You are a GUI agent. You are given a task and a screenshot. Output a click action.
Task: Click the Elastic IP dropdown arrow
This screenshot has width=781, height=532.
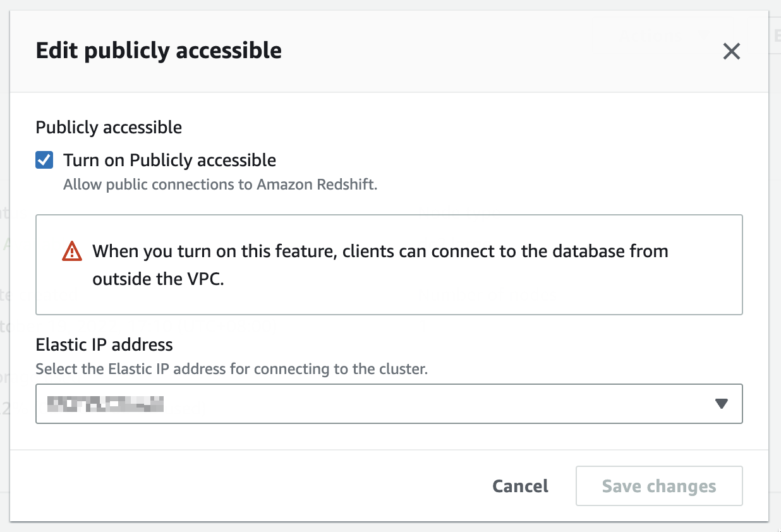(x=722, y=404)
